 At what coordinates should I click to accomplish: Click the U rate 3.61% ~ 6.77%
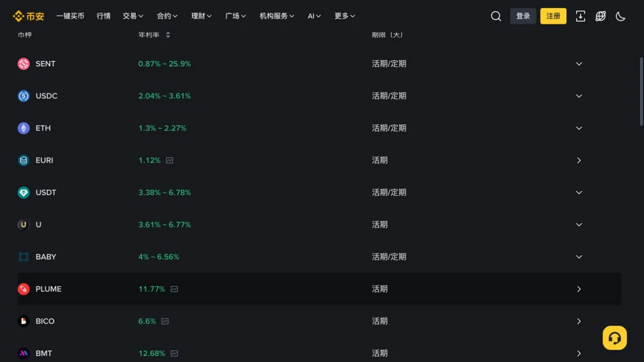(165, 225)
